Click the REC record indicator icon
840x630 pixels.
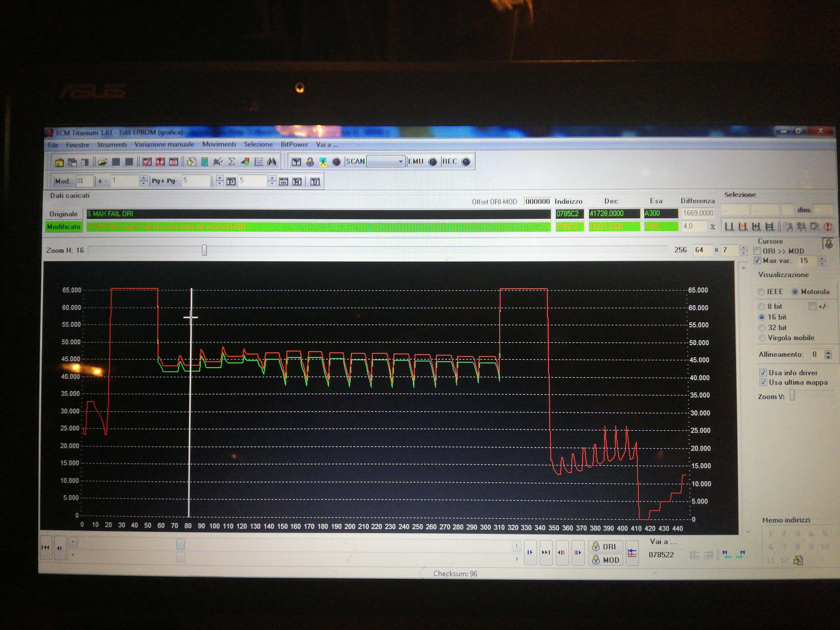point(466,162)
